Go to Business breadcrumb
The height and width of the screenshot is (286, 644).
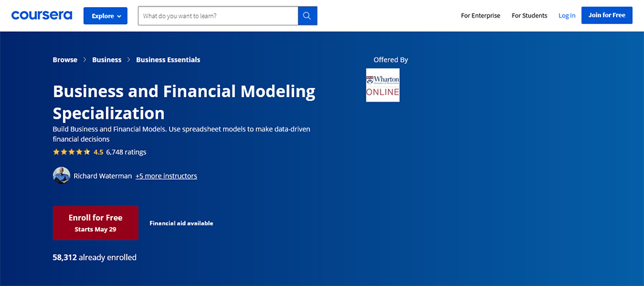click(x=107, y=60)
